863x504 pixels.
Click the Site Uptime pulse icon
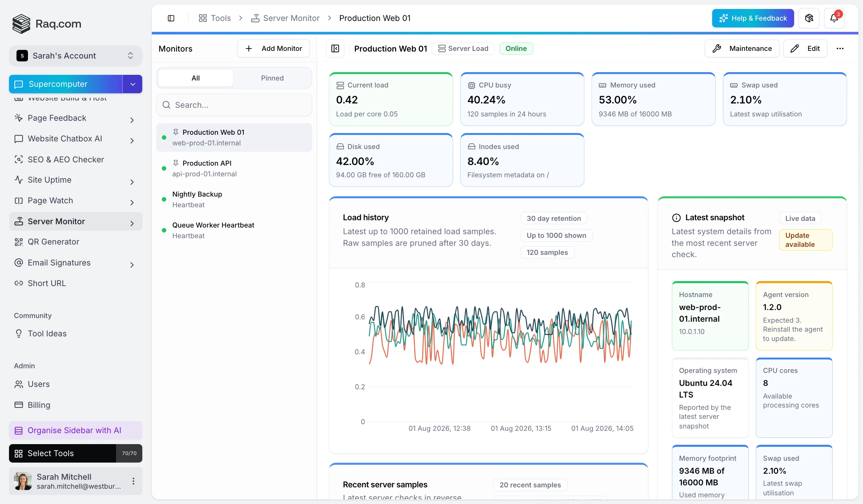point(19,180)
